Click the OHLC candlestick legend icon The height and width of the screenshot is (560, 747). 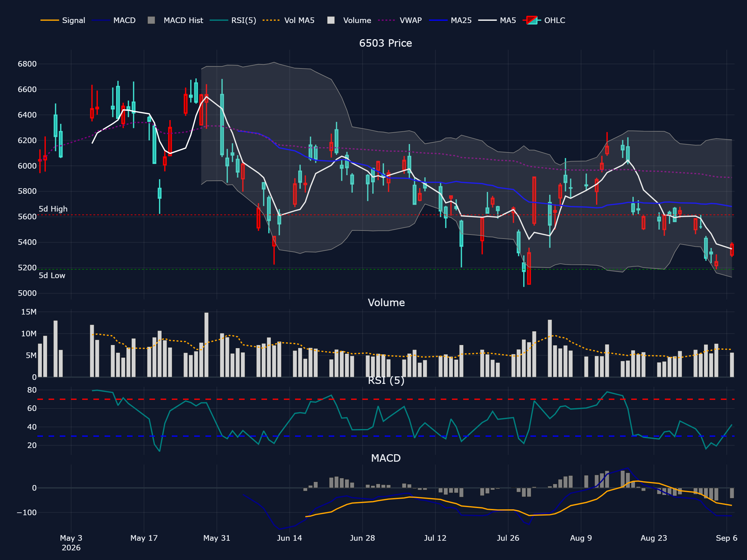532,20
